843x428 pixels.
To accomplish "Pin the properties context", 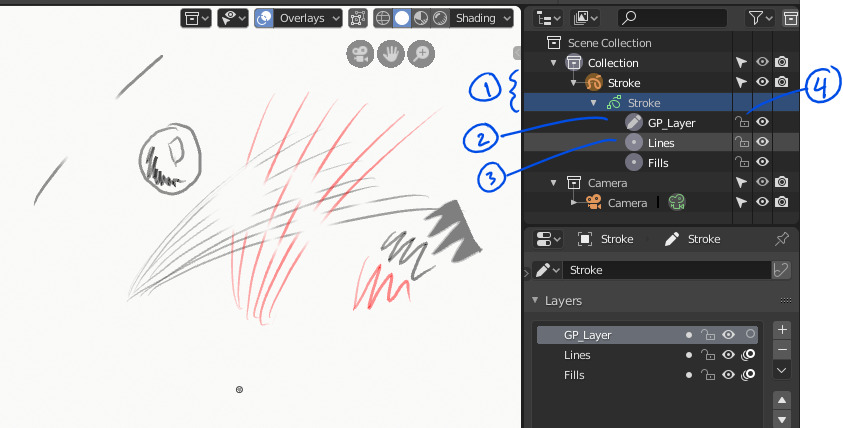I will click(x=782, y=239).
